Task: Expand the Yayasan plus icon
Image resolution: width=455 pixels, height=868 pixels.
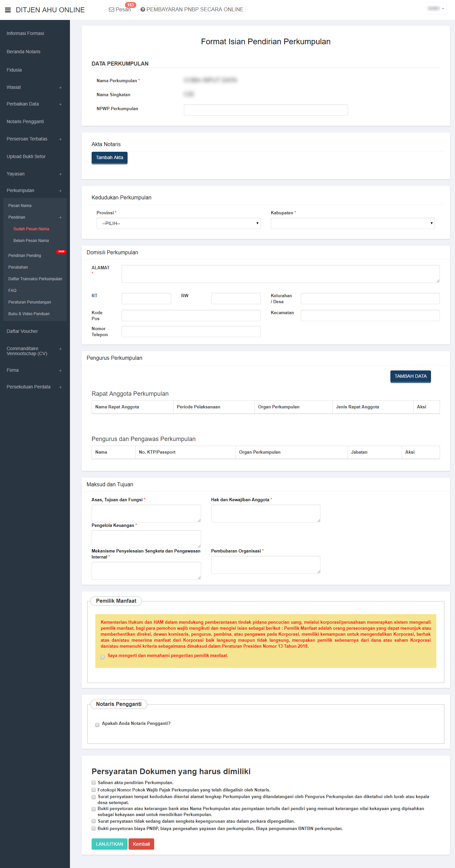Action: point(60,174)
